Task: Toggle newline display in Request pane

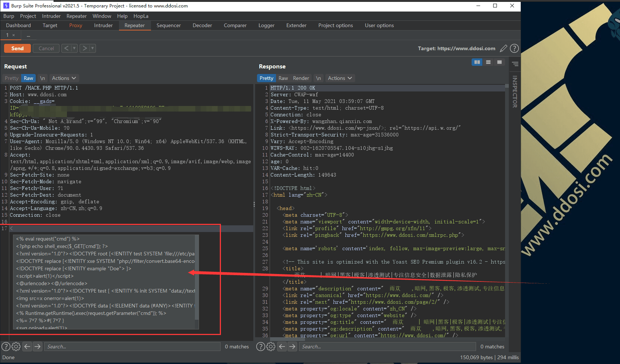Action: click(42, 78)
